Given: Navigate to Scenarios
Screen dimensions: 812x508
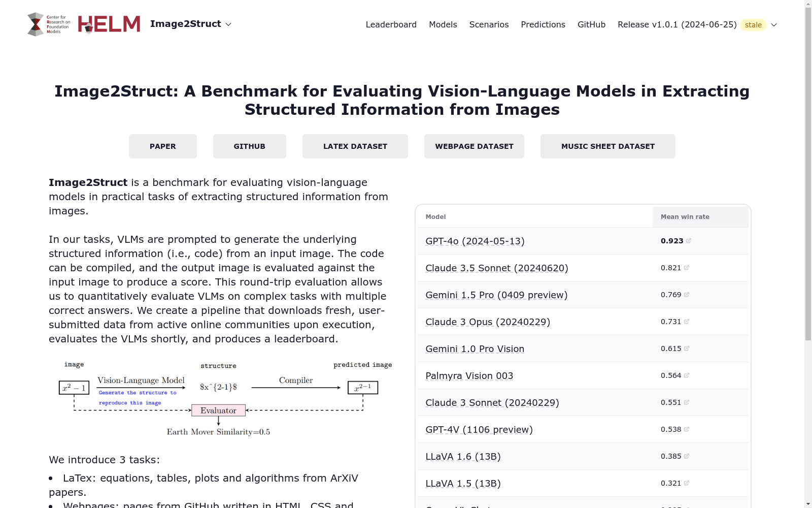Looking at the screenshot, I should pyautogui.click(x=489, y=24).
